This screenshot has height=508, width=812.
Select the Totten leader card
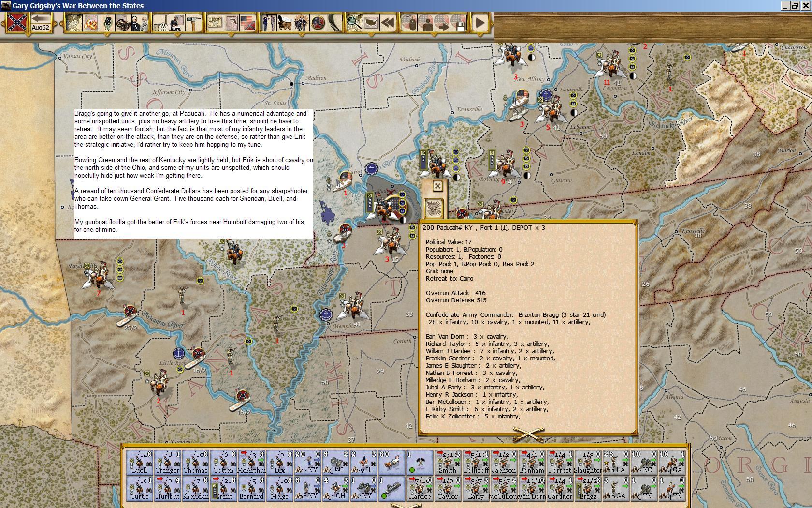tap(223, 462)
